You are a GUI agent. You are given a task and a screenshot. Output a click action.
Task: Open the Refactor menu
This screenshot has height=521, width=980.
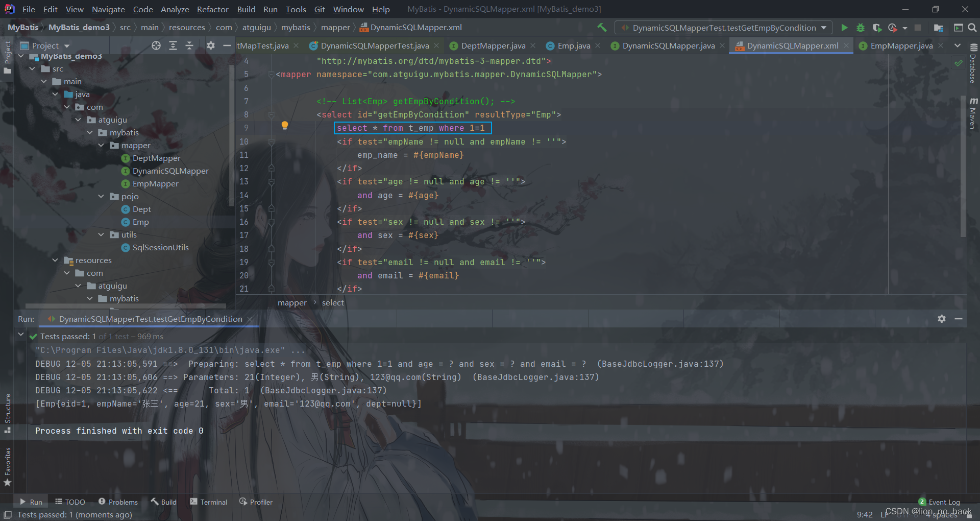212,9
